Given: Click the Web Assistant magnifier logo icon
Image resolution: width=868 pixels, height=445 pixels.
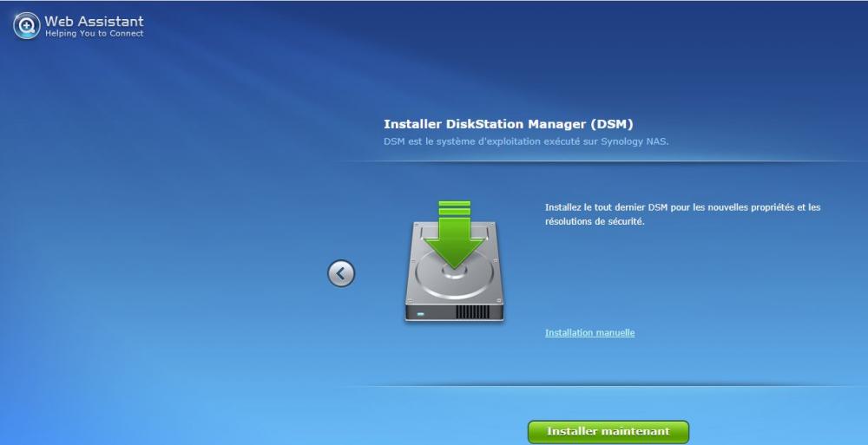Looking at the screenshot, I should (x=26, y=26).
